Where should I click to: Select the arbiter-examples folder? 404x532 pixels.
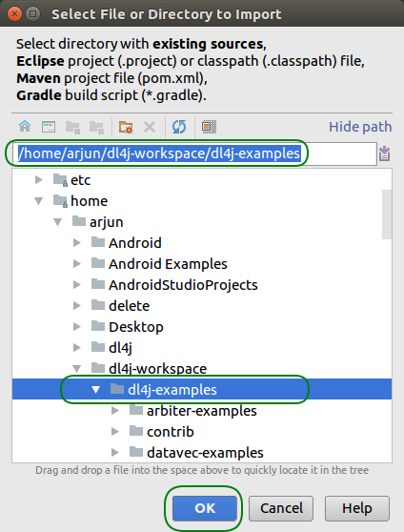pos(201,411)
